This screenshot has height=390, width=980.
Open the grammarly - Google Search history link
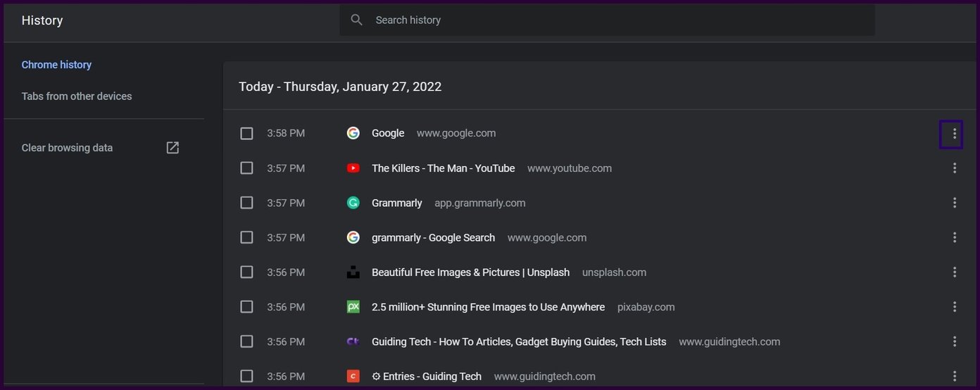433,238
